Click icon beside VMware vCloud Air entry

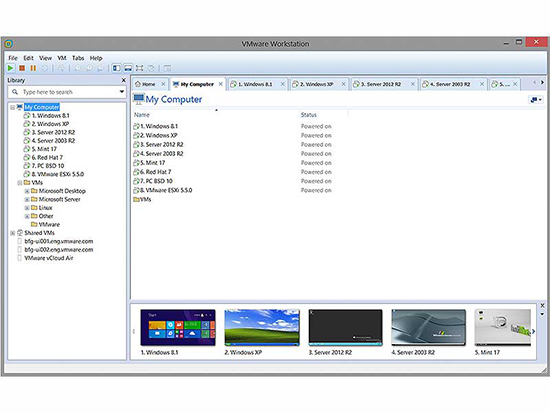pos(20,258)
